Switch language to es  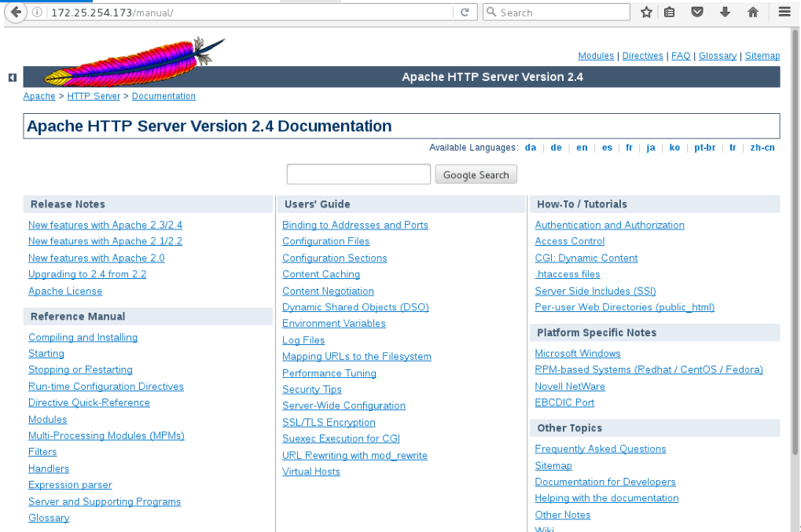tap(607, 148)
